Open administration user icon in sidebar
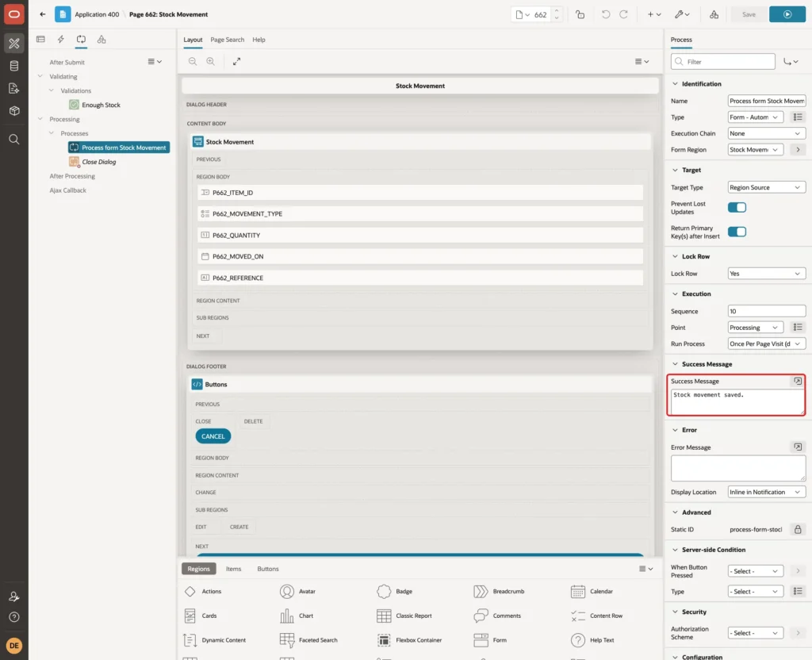The height and width of the screenshot is (660, 812). pos(14,597)
